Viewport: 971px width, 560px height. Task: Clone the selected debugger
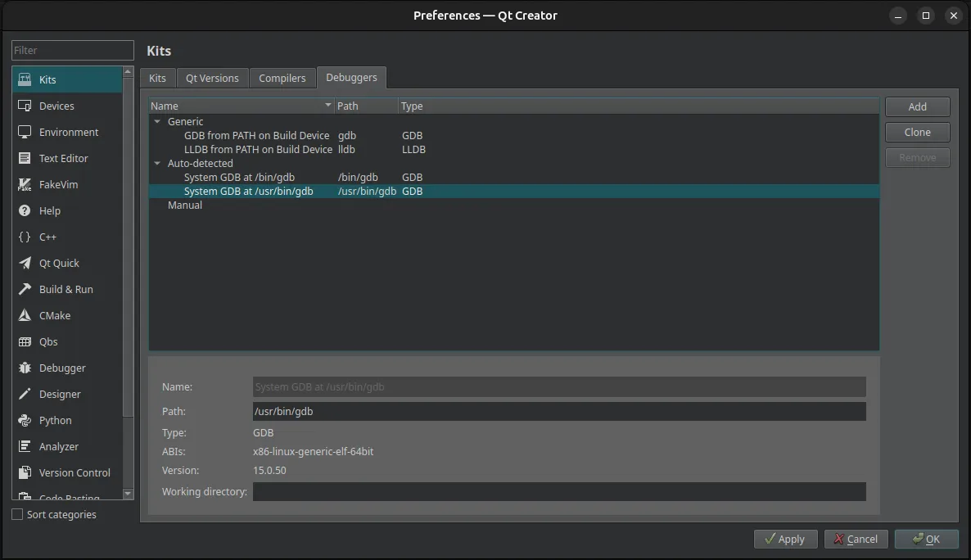(x=917, y=132)
